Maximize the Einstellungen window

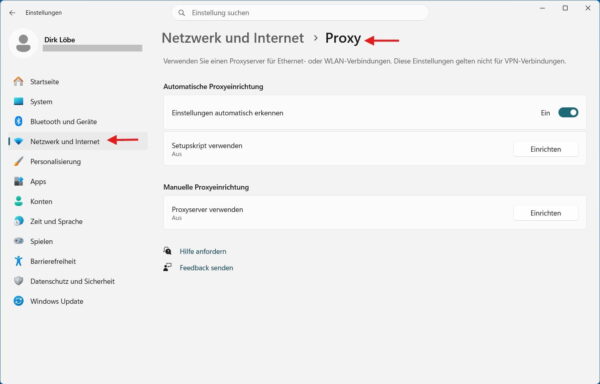coord(565,8)
